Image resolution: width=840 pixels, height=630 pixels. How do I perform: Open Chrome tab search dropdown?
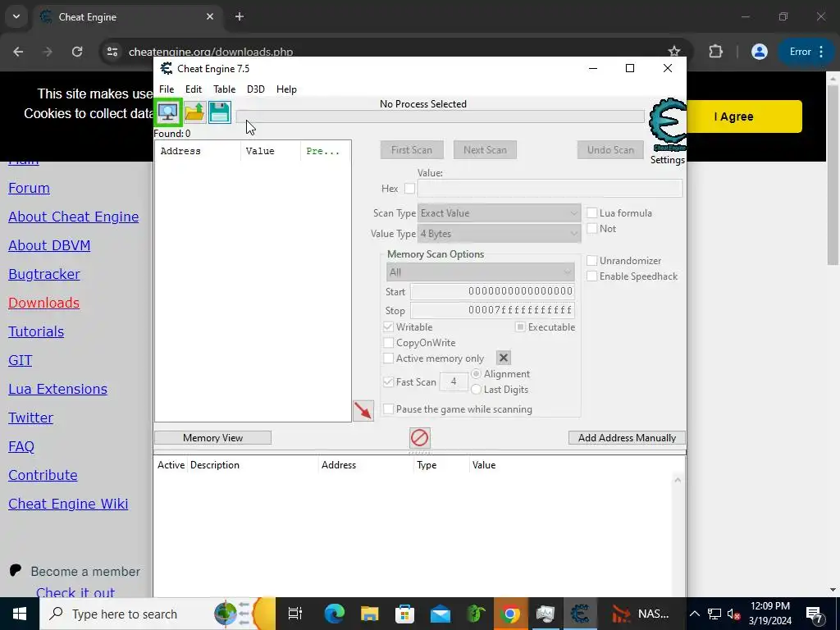(x=16, y=16)
